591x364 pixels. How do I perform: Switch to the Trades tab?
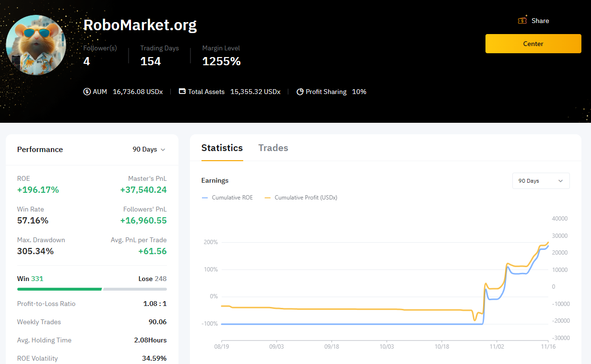273,148
